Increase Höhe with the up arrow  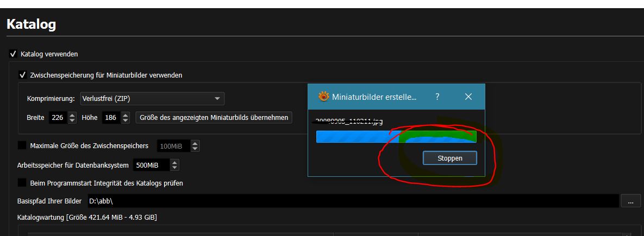pos(126,115)
